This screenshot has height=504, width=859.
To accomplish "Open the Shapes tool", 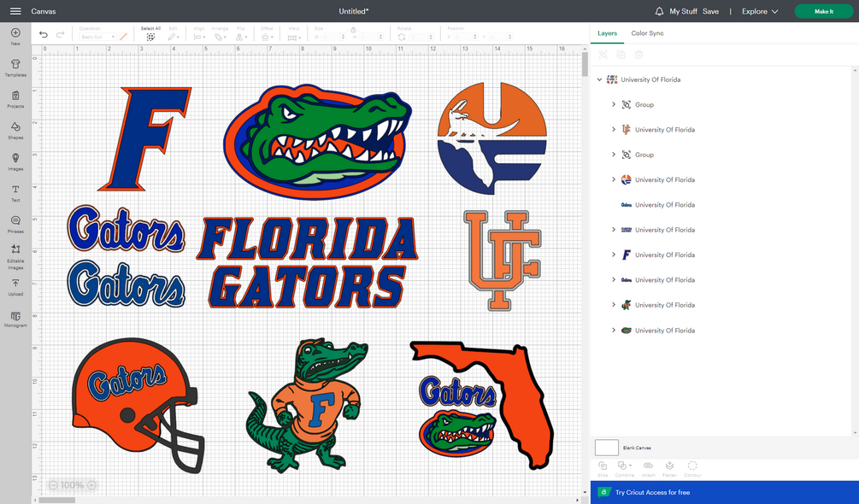I will [x=15, y=130].
